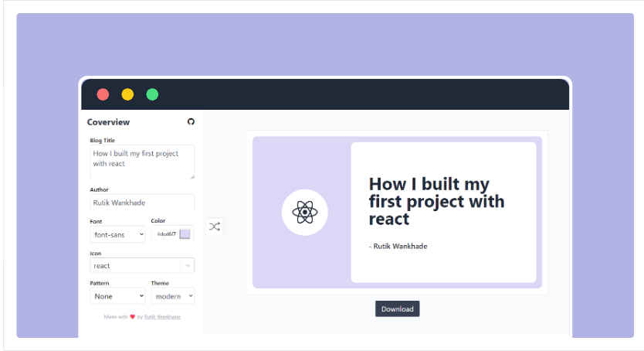The height and width of the screenshot is (351, 644).
Task: Open the Pattern dropdown set to None
Action: 118,296
